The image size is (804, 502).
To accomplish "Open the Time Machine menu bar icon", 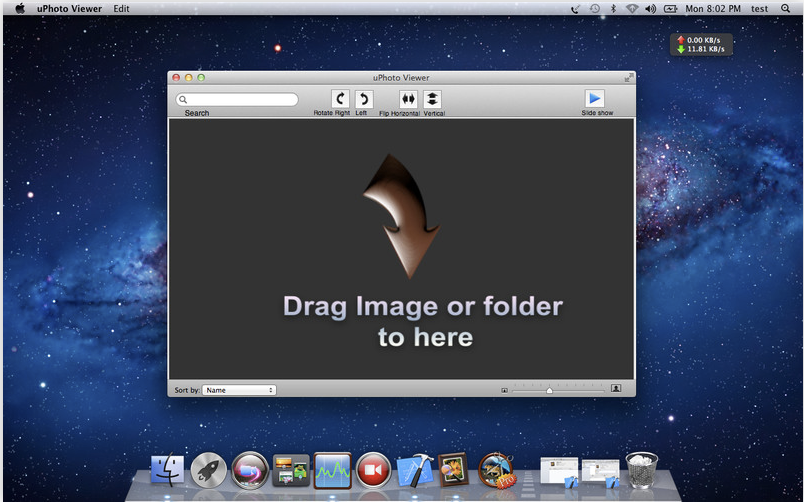I will [595, 9].
